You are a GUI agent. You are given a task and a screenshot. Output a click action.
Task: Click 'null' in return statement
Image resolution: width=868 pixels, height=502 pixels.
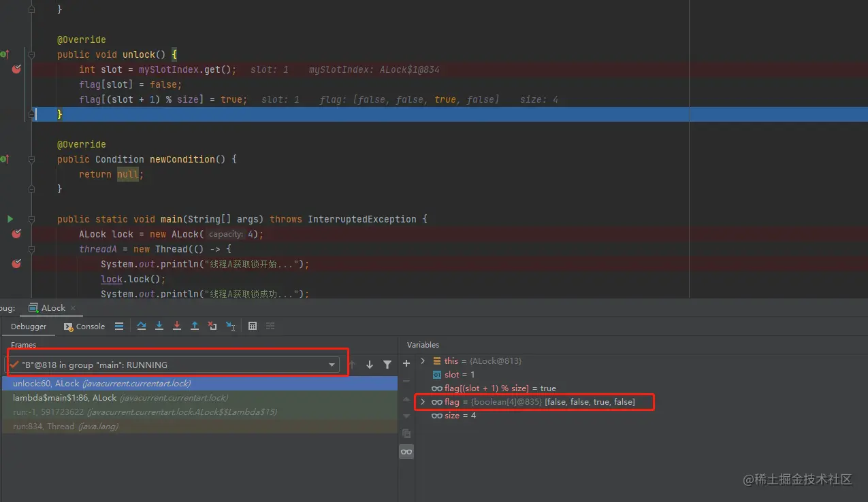click(x=128, y=174)
